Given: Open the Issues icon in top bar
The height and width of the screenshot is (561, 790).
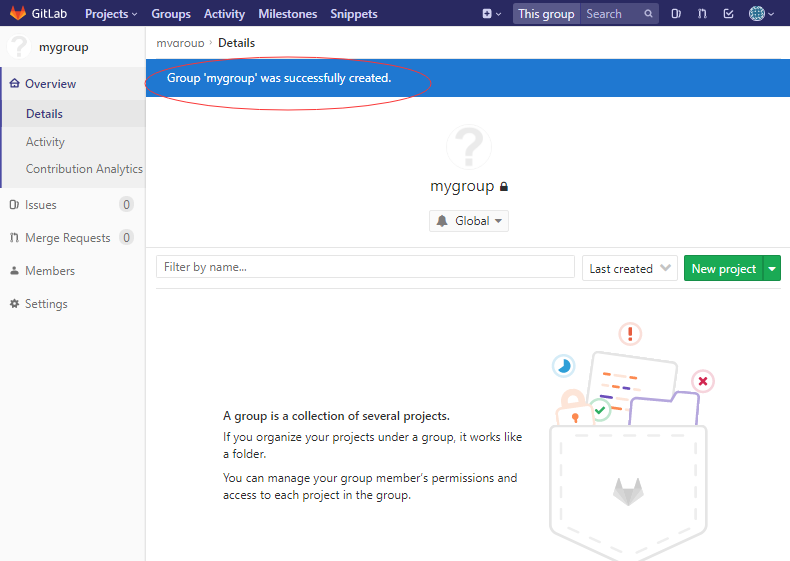Looking at the screenshot, I should click(676, 14).
